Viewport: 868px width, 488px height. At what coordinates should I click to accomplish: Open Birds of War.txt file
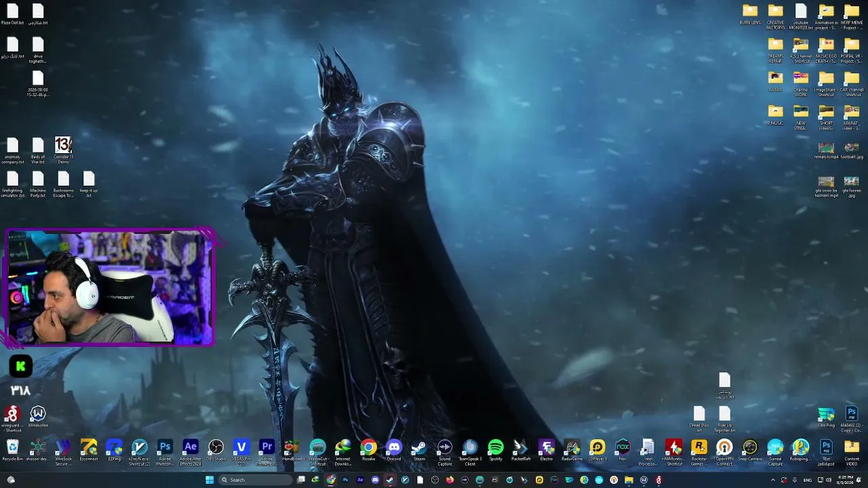point(38,150)
